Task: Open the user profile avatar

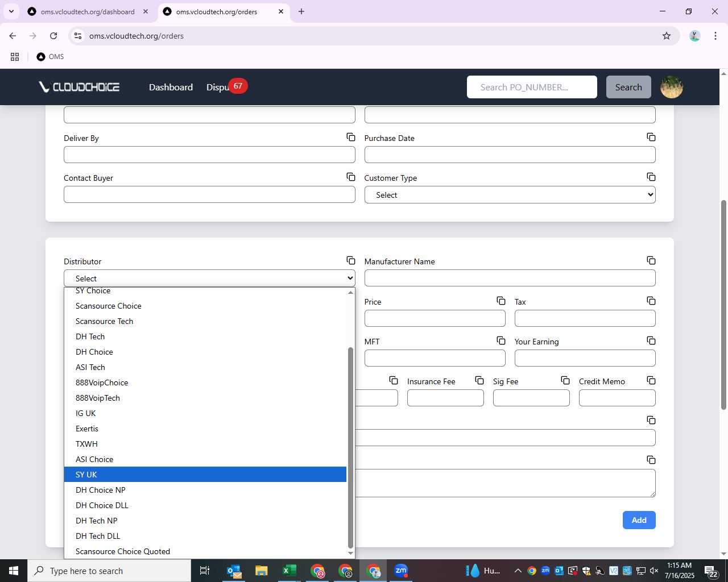Action: (672, 87)
